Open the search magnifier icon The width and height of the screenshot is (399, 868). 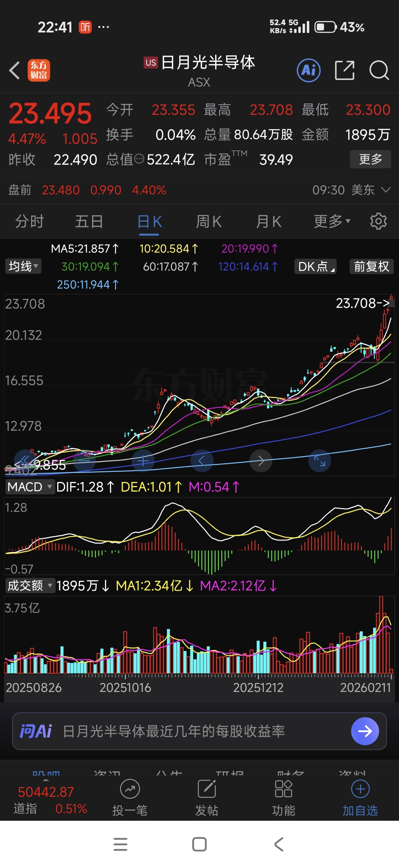[379, 71]
